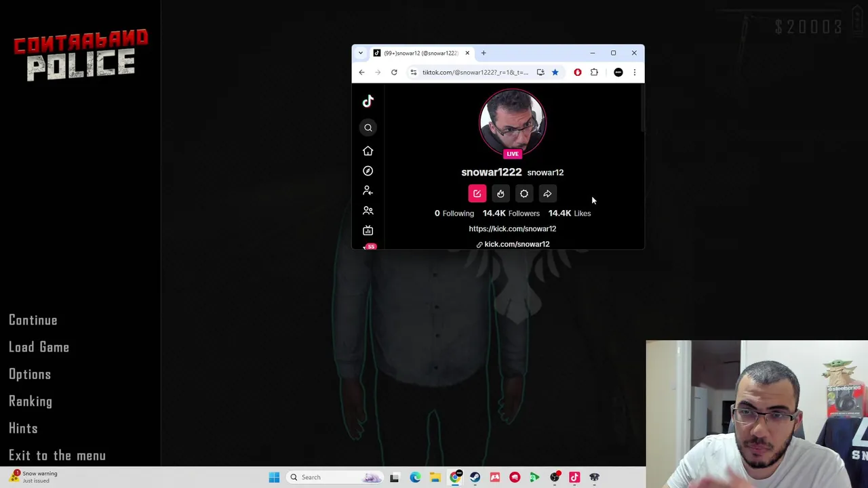868x488 pixels.
Task: Minimize the Chrome window
Action: (592, 53)
